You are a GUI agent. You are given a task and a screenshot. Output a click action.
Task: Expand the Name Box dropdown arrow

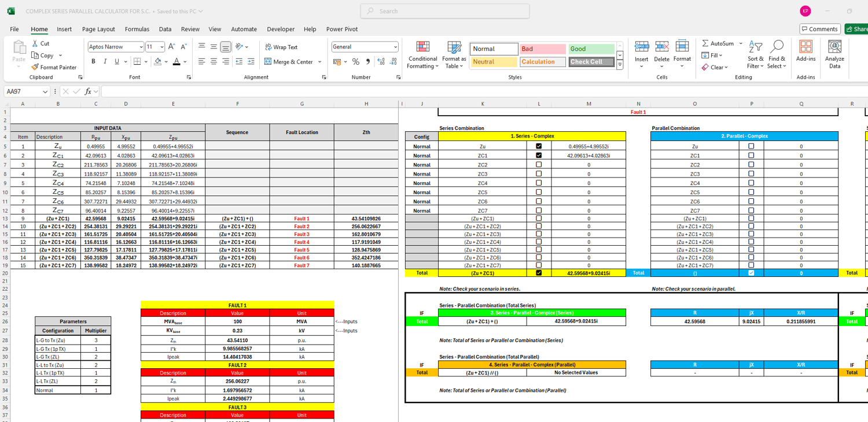click(45, 91)
